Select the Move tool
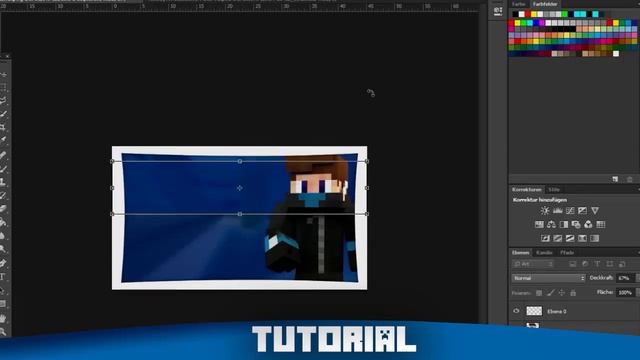The width and height of the screenshot is (640, 360). click(4, 75)
